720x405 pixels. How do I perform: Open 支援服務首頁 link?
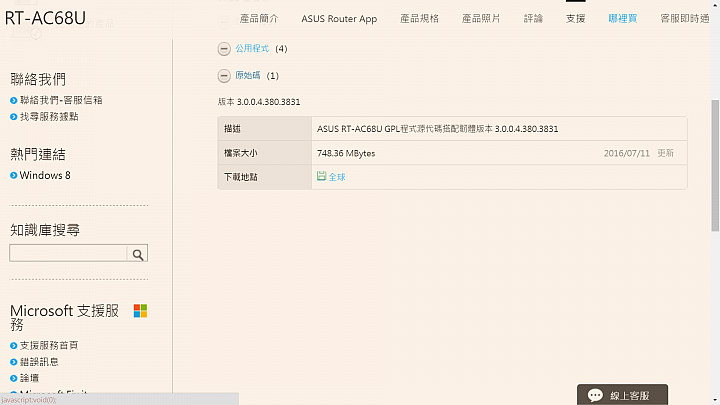pos(49,345)
